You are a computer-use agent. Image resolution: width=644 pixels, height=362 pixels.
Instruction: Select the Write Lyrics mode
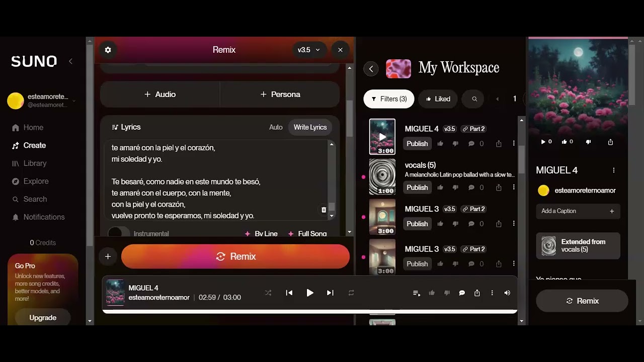tap(310, 127)
